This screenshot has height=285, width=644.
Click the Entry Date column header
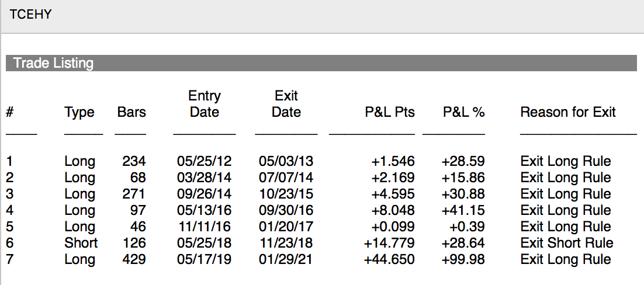pos(205,104)
